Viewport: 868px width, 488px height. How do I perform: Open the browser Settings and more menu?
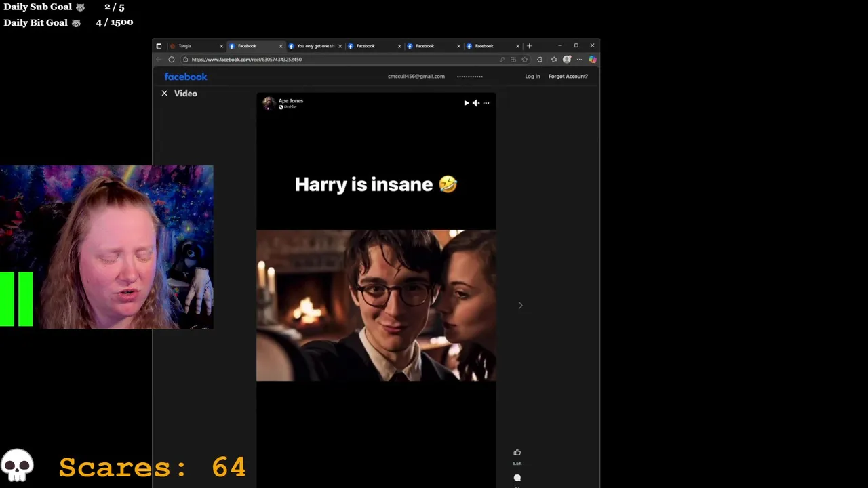click(x=579, y=60)
